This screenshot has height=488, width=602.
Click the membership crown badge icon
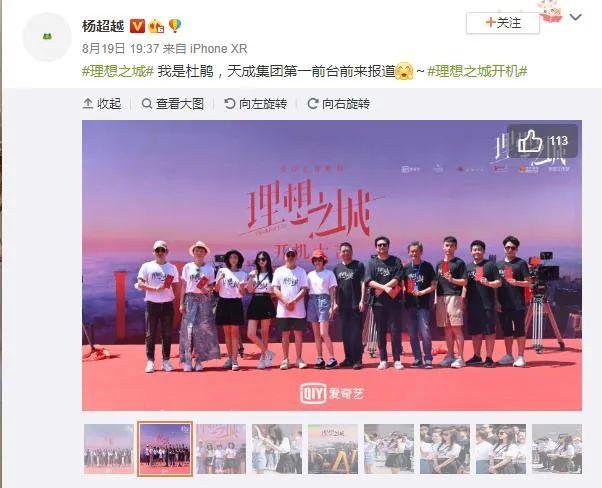pyautogui.click(x=157, y=26)
